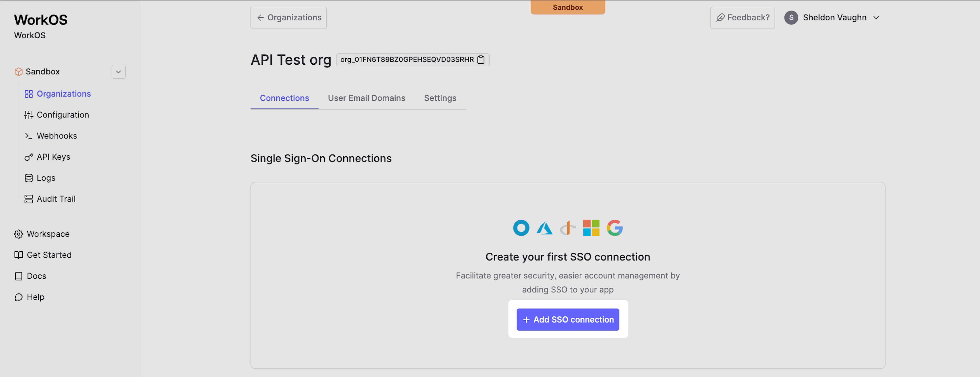This screenshot has width=980, height=377.
Task: Click the Google logo icon
Action: click(x=614, y=228)
